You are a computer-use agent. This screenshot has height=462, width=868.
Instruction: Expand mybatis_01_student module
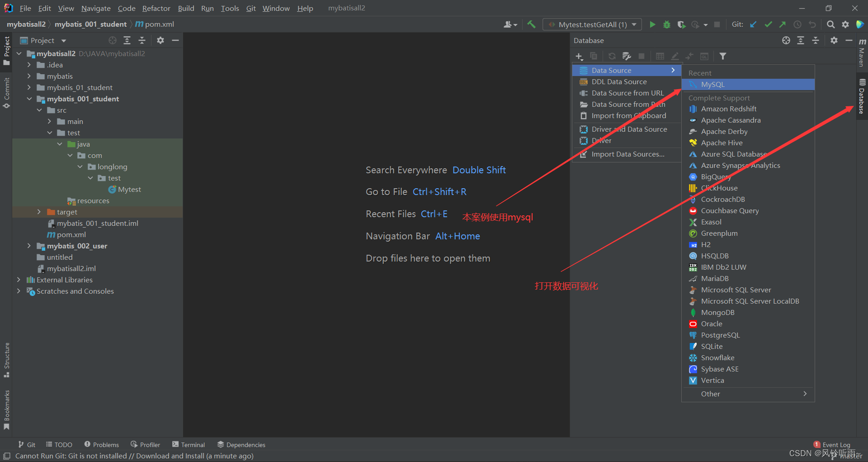29,87
